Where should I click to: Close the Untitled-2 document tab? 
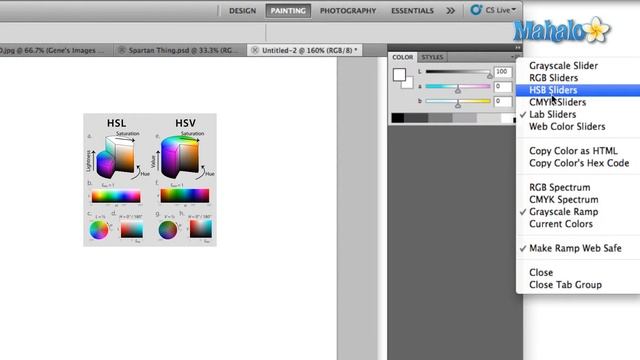pos(255,50)
